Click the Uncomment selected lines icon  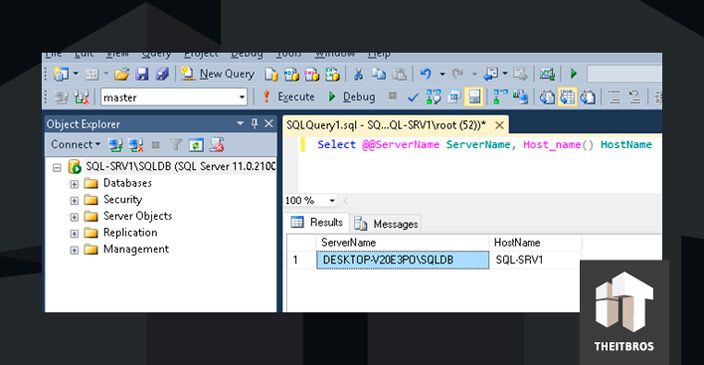(634, 97)
